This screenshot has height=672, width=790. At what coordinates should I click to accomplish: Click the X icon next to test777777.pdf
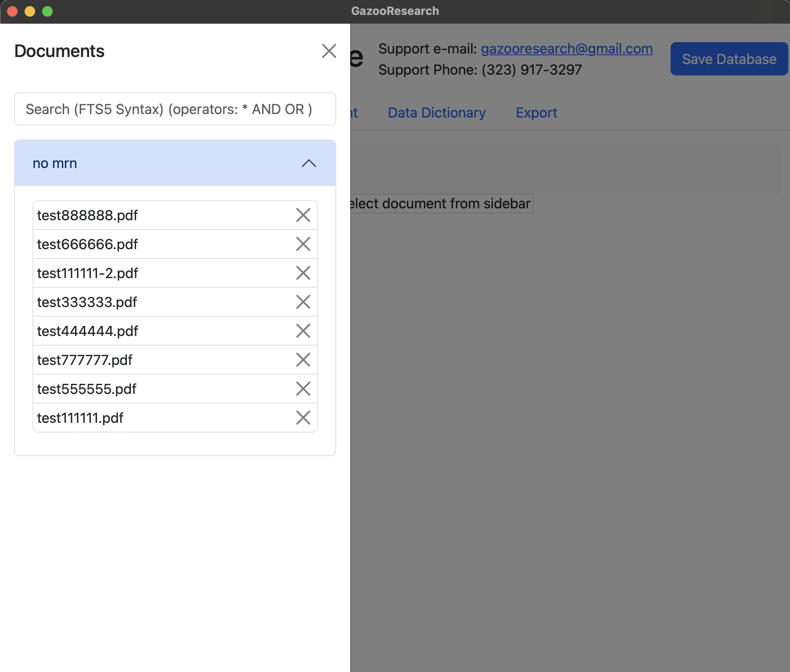[303, 360]
